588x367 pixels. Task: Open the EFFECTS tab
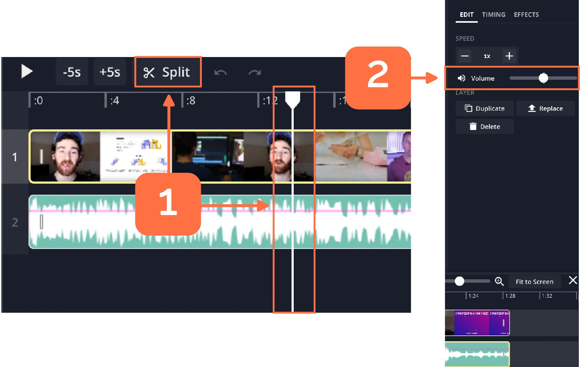(526, 15)
